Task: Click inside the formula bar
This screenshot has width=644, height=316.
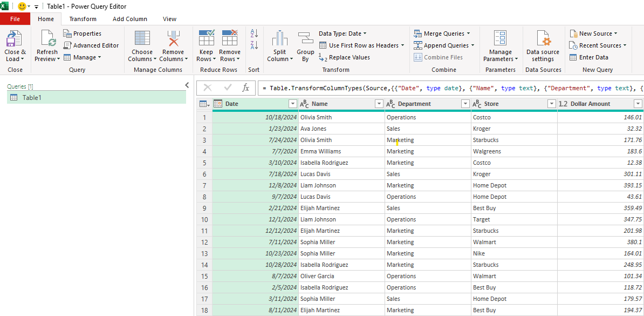Action: (450, 88)
